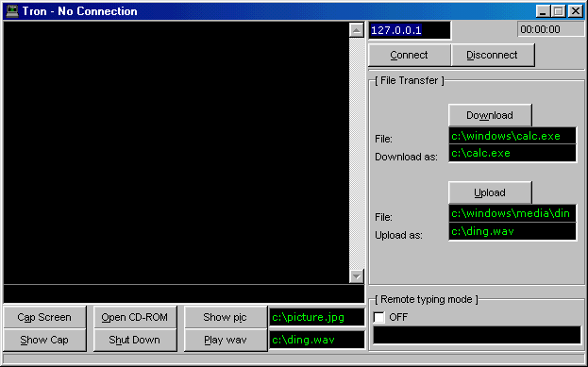Image resolution: width=588 pixels, height=367 pixels.
Task: Click the Upload as field c:\ding.wav
Action: click(x=512, y=231)
